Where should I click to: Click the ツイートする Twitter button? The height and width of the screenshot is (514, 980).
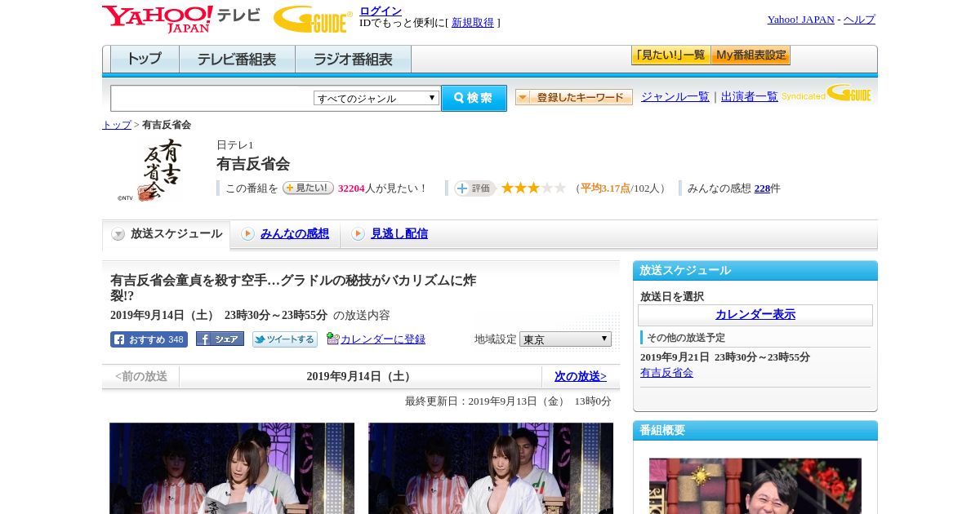284,339
